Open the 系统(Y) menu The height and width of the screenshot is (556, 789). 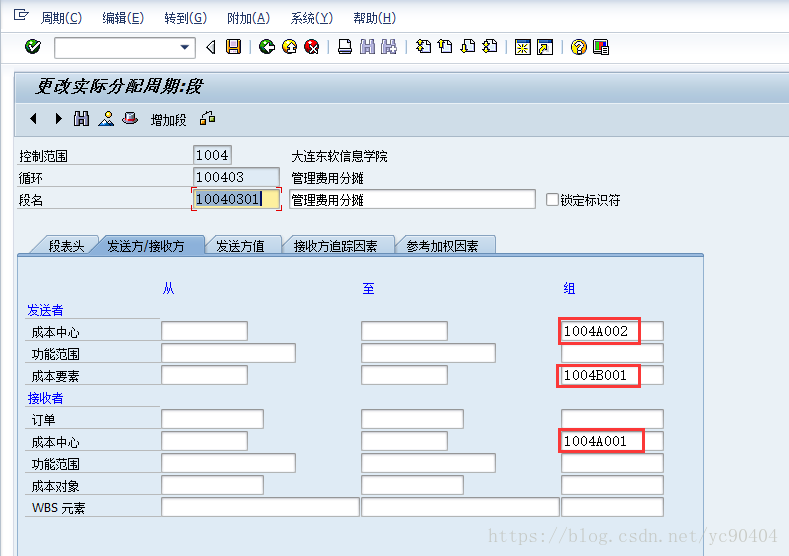312,18
